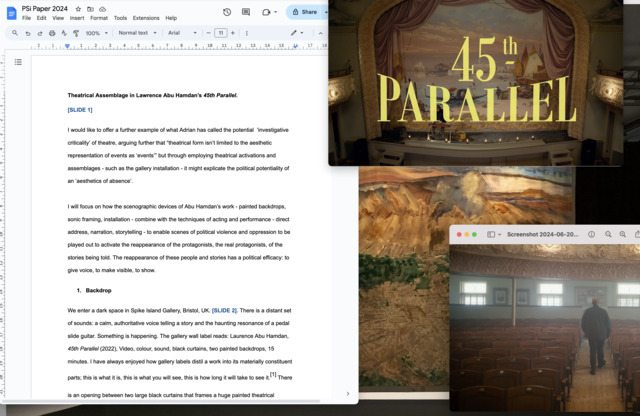Click the Backdrop section heading
The width and height of the screenshot is (640, 416).
pos(98,291)
